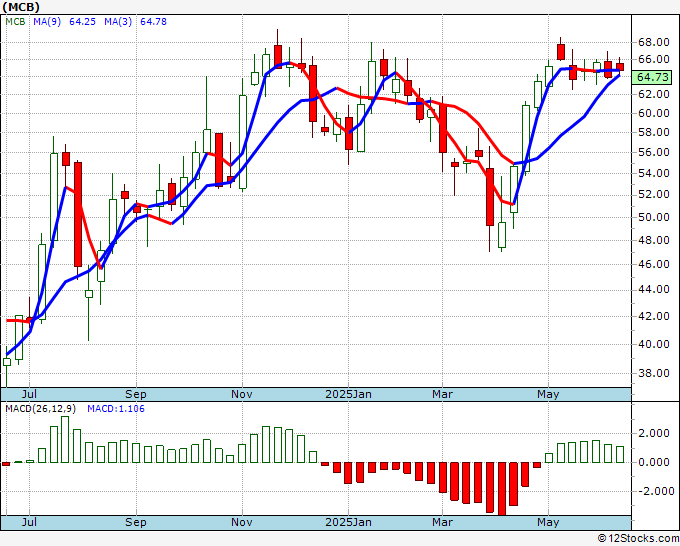Click the 66.00 price axis label

click(x=653, y=59)
